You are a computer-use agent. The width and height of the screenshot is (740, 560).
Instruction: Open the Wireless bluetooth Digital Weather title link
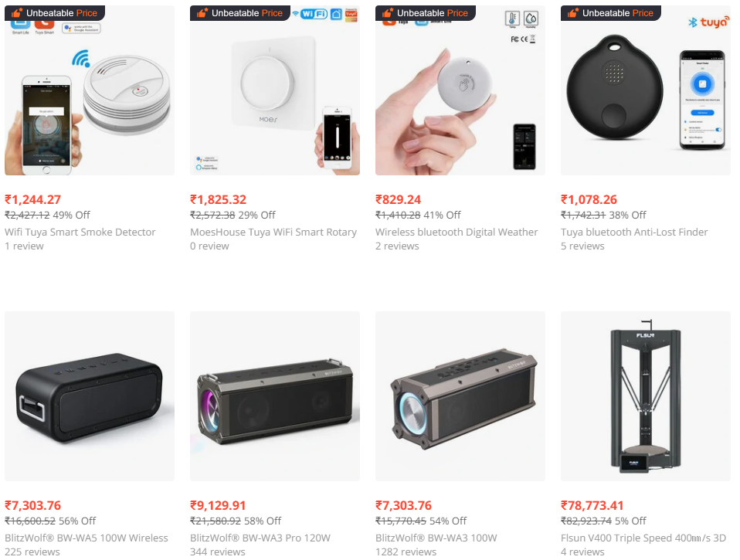coord(457,232)
